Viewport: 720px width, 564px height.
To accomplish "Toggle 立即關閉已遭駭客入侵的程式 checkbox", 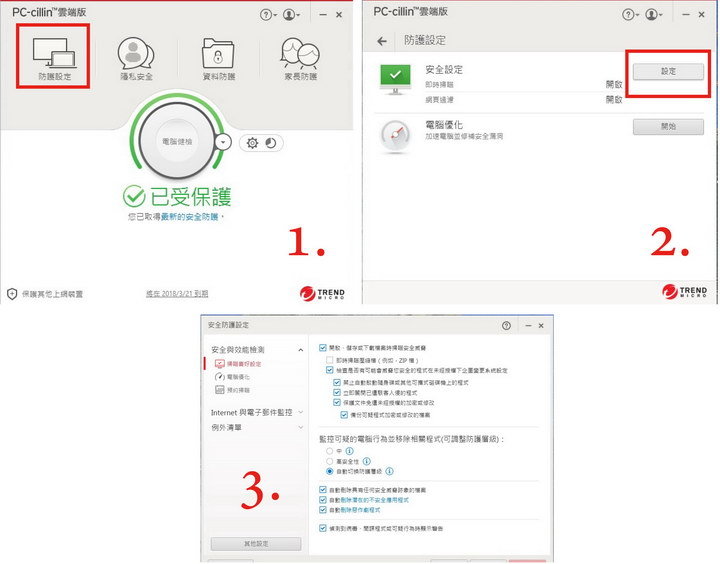I will point(337,392).
